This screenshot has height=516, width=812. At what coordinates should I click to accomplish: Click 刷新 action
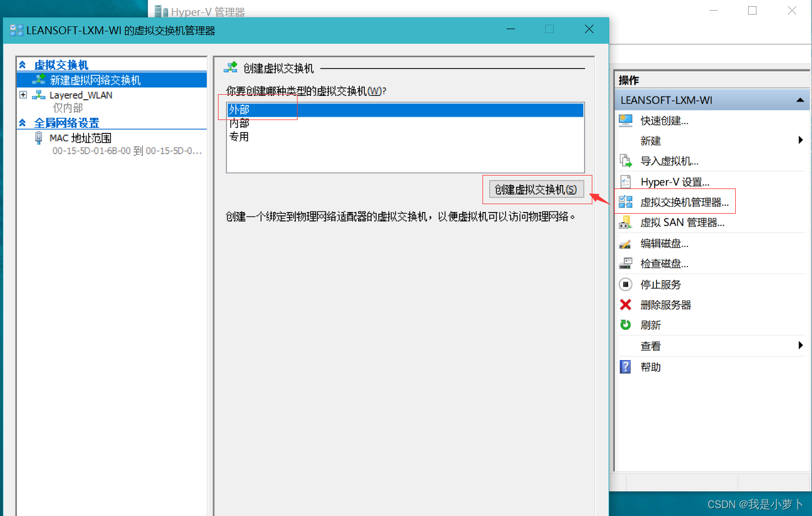point(651,325)
